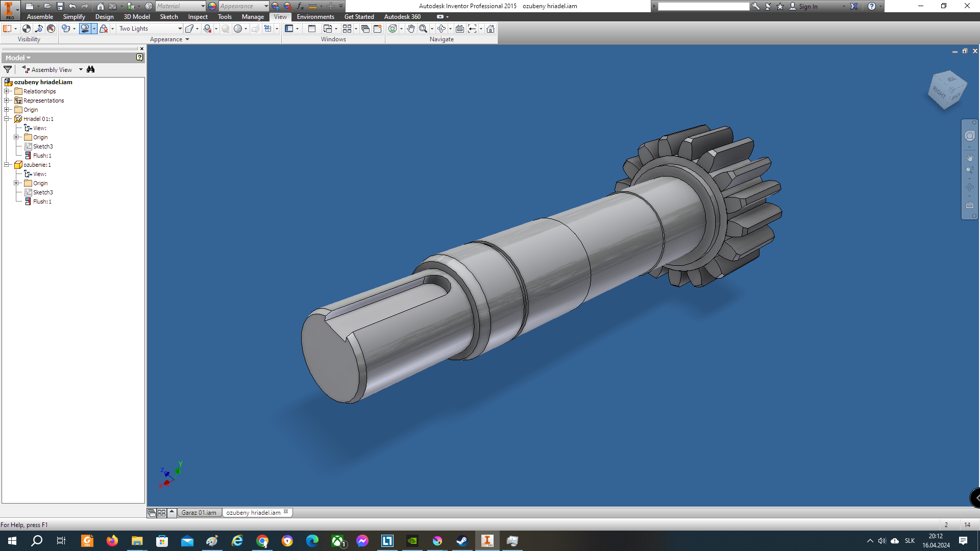Click the Object Visibility icon
Viewport: 980px width, 551px height.
point(7,29)
